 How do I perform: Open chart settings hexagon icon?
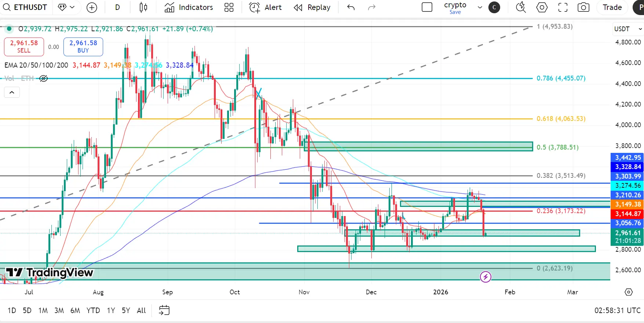(542, 7)
